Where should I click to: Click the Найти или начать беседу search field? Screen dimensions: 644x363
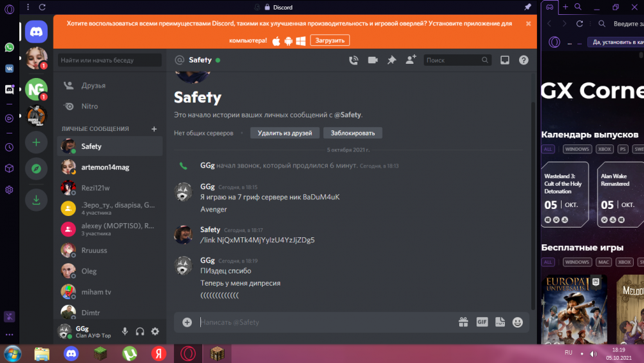(109, 60)
